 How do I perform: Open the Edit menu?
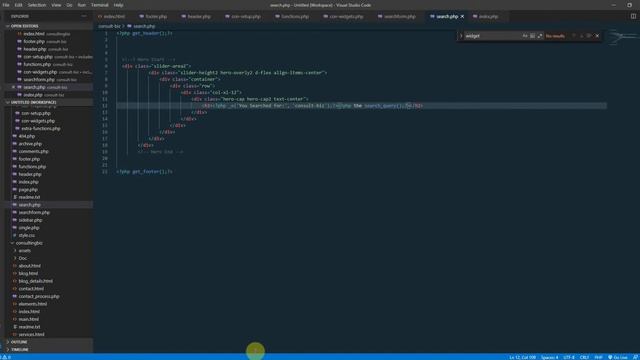tap(18, 5)
